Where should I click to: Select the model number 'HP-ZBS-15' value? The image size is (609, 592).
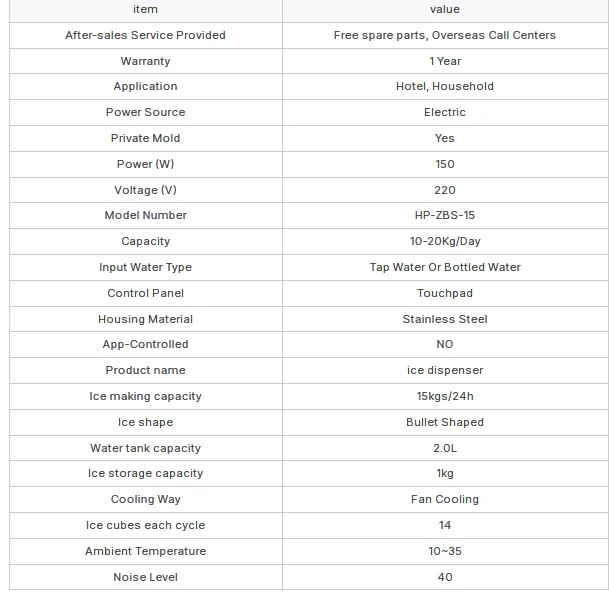click(445, 215)
